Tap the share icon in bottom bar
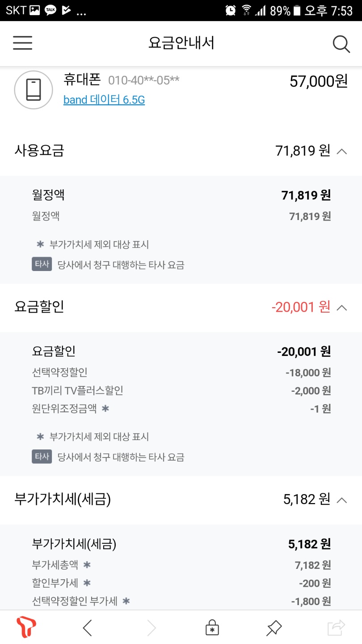362x644 pixels. pos(336,628)
